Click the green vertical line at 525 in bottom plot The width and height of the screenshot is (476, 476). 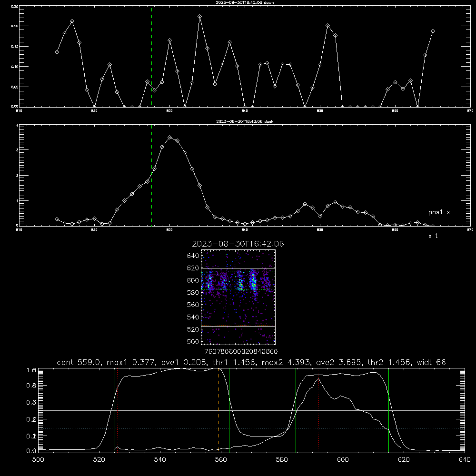pos(115,410)
